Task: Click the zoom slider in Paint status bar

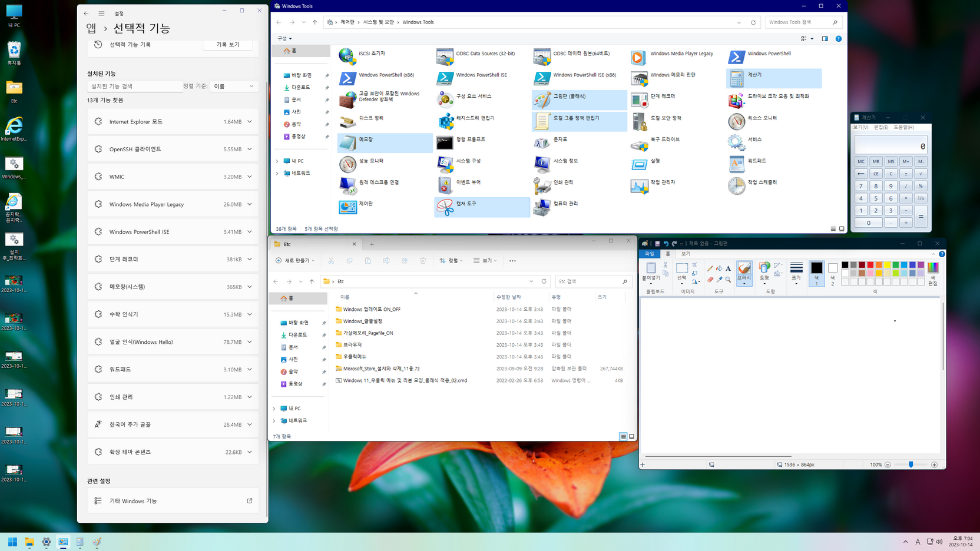Action: point(911,465)
